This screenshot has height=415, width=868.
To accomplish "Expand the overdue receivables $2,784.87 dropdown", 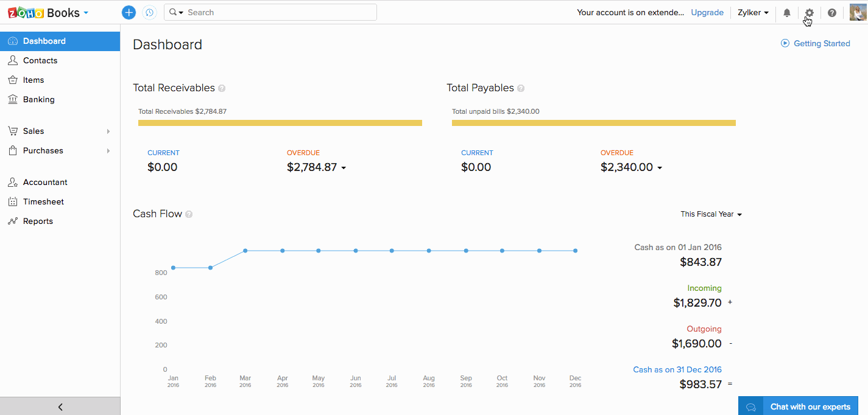I will pos(344,168).
